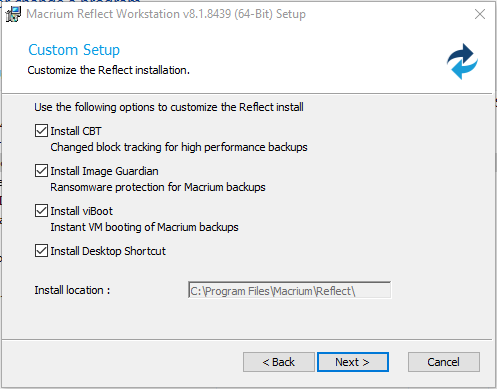Go to previous step with Back button
The image size is (497, 389).
pos(279,362)
